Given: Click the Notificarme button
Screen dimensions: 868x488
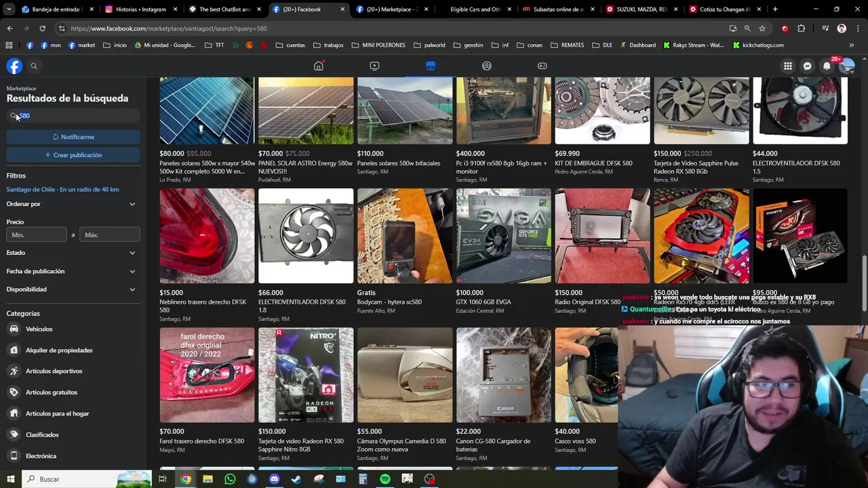Looking at the screenshot, I should [x=73, y=137].
